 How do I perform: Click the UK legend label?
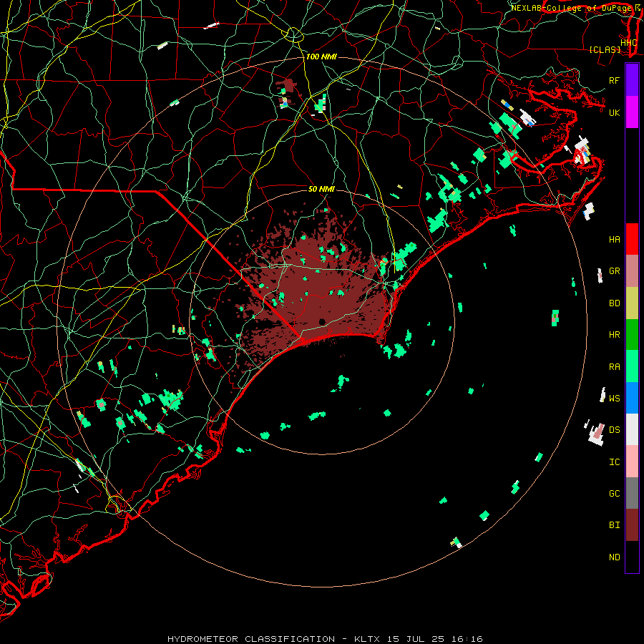614,112
